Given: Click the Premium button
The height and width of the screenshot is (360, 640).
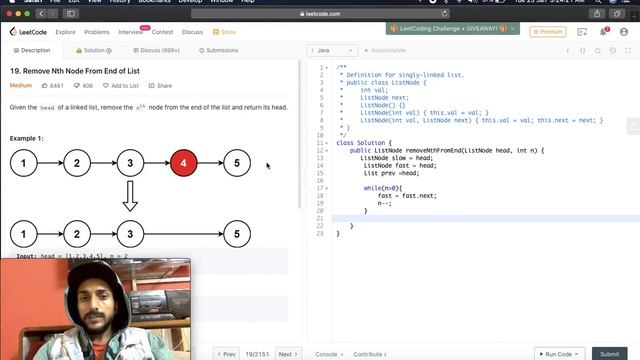Looking at the screenshot, I should click(x=548, y=31).
